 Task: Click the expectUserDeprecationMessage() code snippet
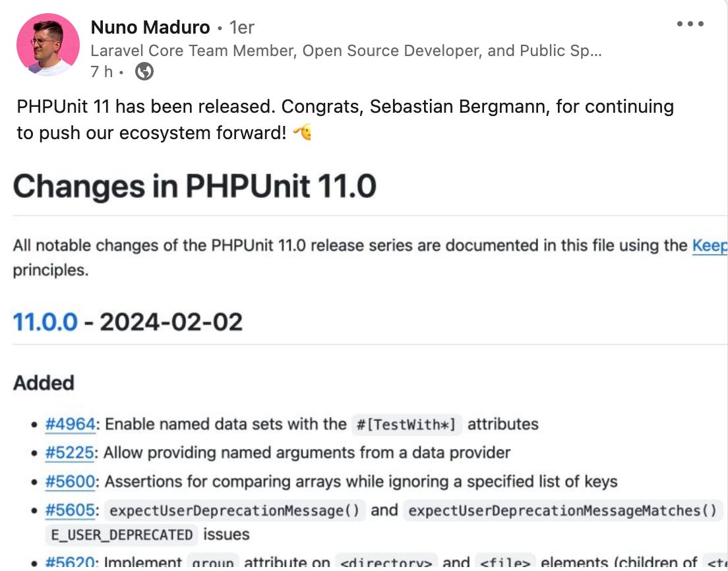[235, 510]
